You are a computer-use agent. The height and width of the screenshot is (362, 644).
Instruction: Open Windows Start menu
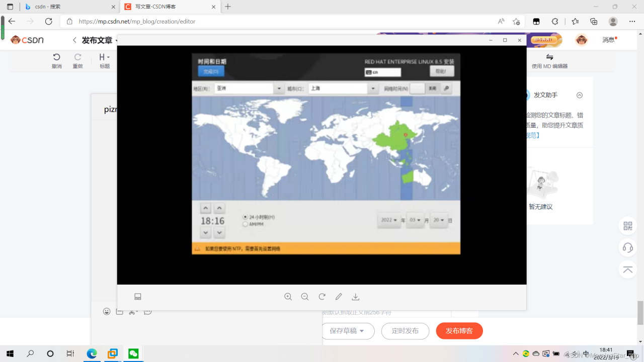click(10, 353)
